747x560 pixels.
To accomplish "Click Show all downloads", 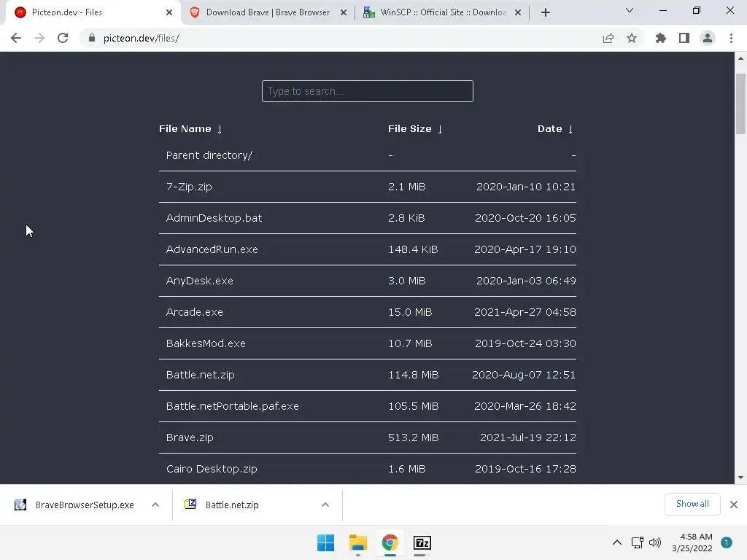I will click(x=692, y=504).
